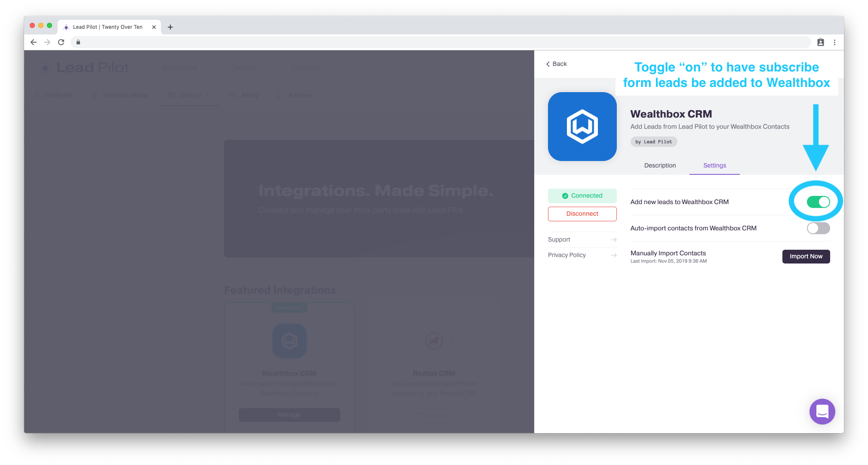The image size is (868, 465).
Task: Open the browser profile icon
Action: [x=821, y=42]
